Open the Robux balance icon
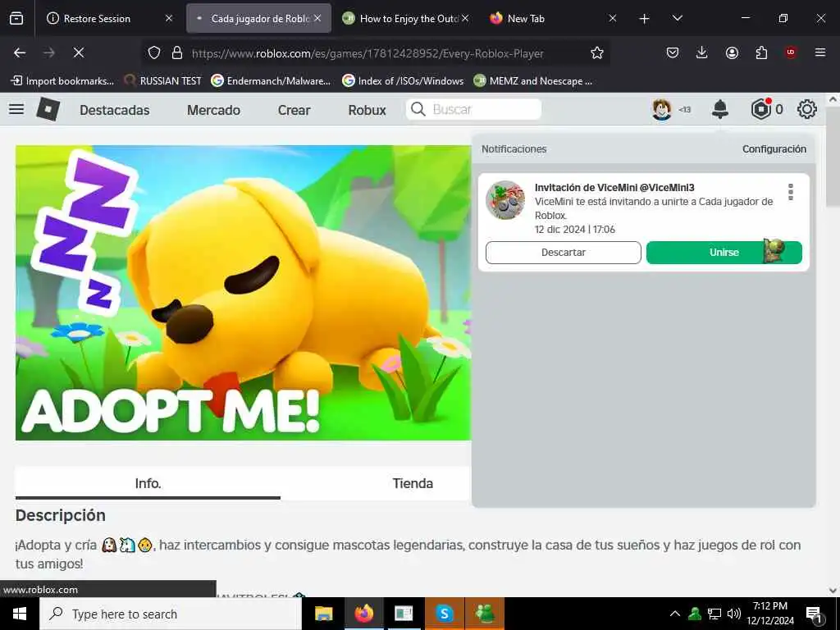Screen dimensions: 840x630 [760, 109]
